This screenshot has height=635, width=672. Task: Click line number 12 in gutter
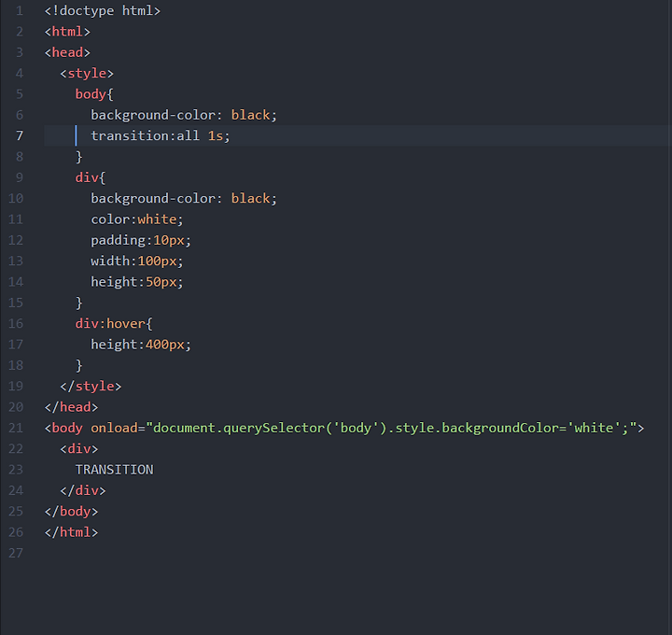tap(16, 240)
